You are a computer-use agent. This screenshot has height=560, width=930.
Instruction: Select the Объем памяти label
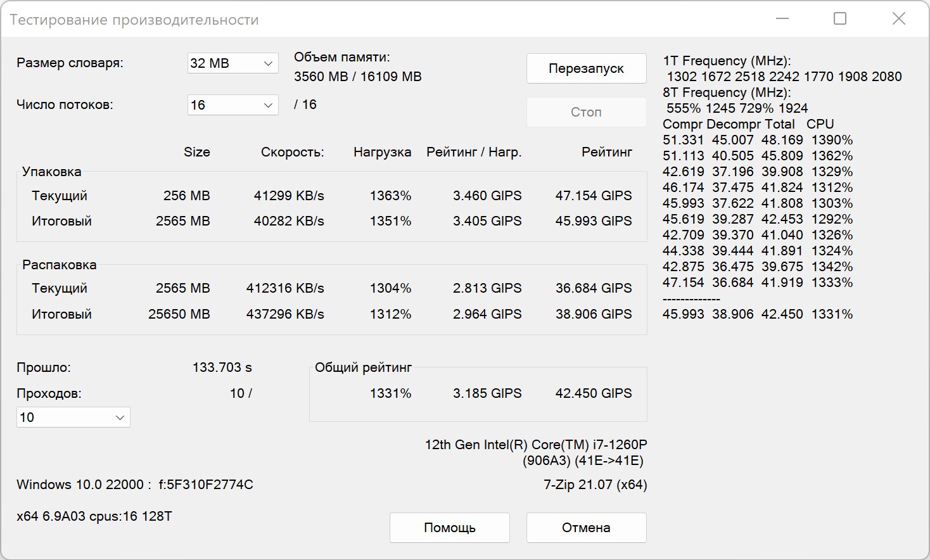342,57
